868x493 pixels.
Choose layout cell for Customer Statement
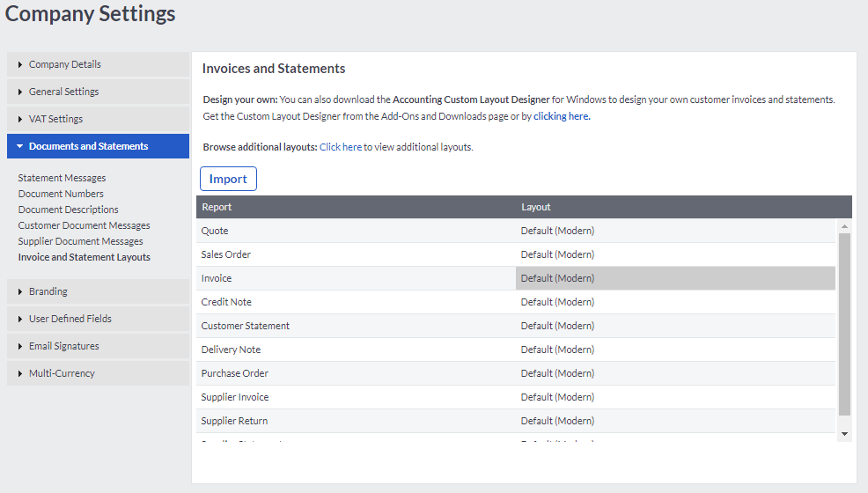click(674, 326)
